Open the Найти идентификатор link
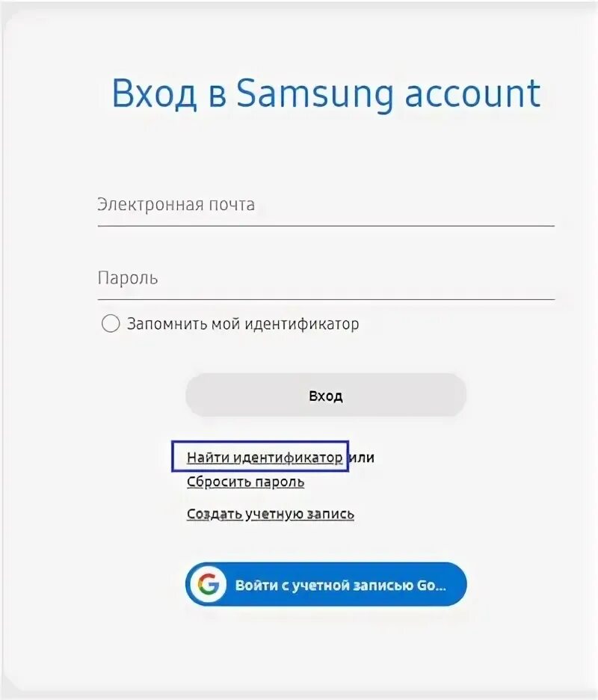 (x=265, y=458)
